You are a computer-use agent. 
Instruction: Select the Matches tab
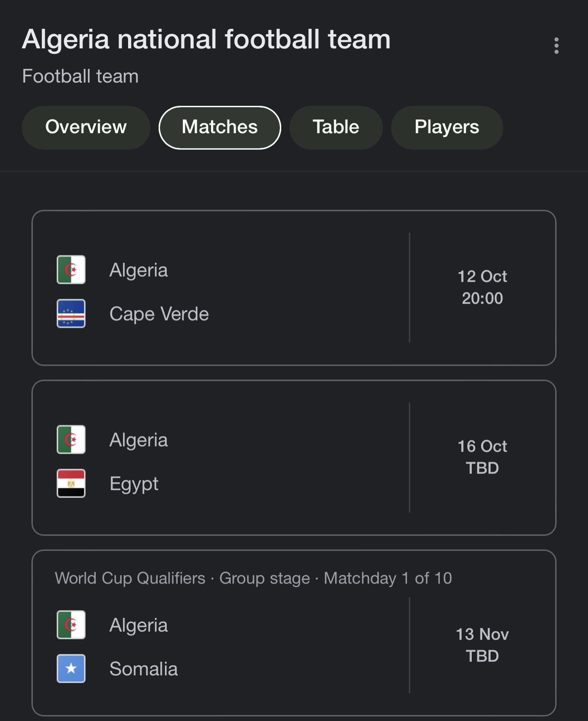(220, 127)
